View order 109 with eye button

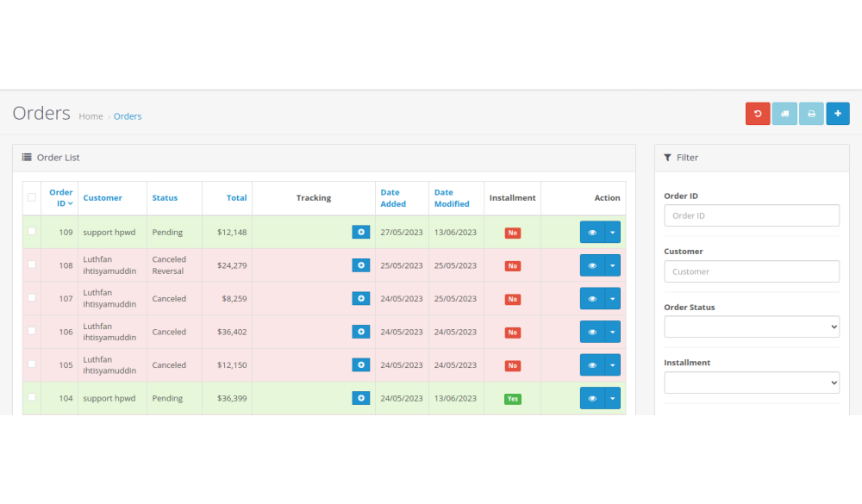tap(592, 232)
